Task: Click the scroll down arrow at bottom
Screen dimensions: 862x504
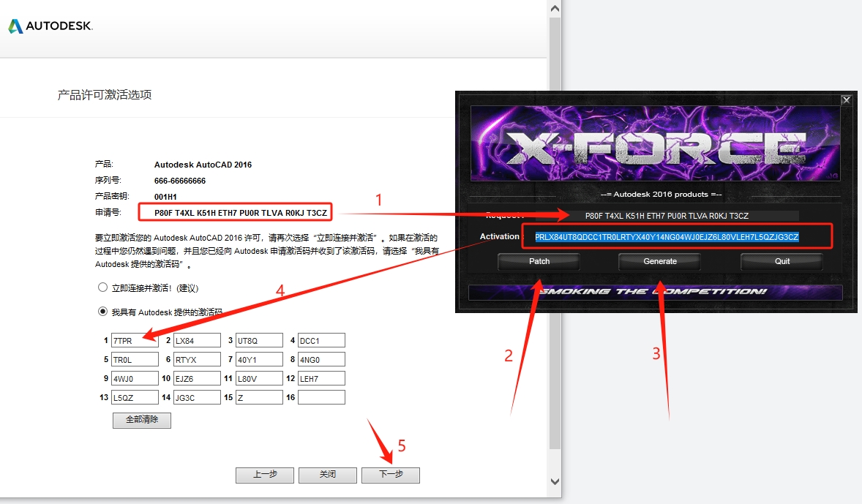Action: [555, 481]
